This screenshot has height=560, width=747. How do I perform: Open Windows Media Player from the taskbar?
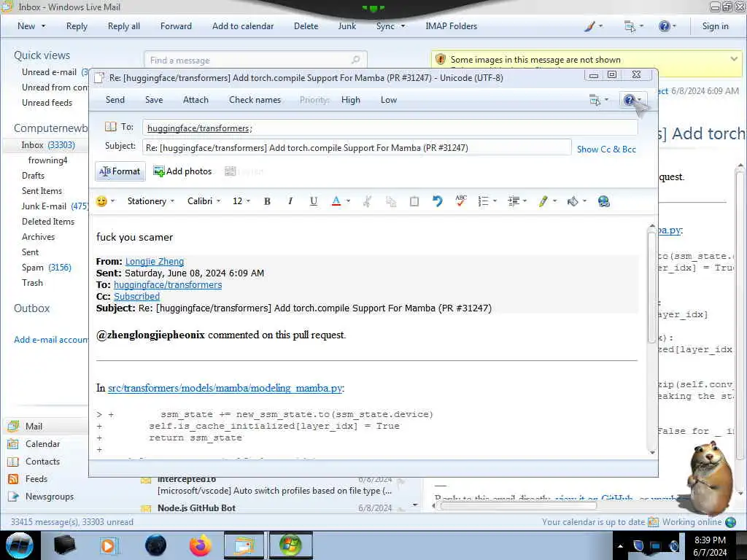click(108, 545)
